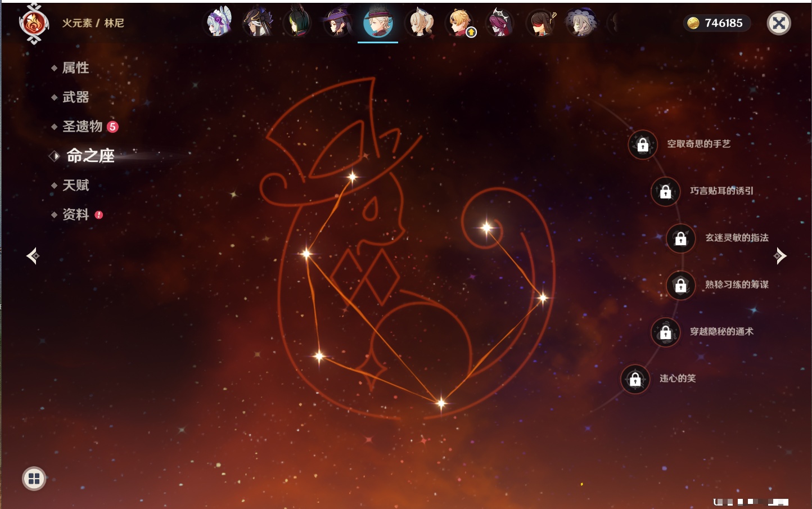
Task: Open the 圣遗物 artifacts menu
Action: [82, 127]
